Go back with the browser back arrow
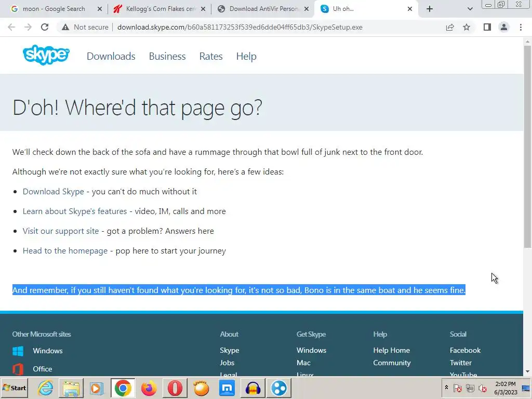 pyautogui.click(x=11, y=27)
